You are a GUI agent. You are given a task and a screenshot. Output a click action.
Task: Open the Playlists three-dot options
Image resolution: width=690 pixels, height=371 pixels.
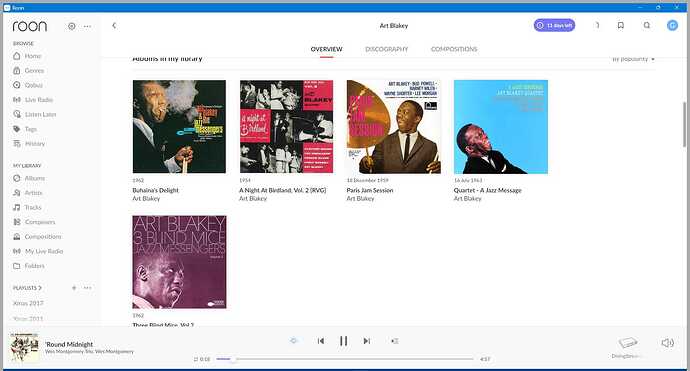(88, 288)
